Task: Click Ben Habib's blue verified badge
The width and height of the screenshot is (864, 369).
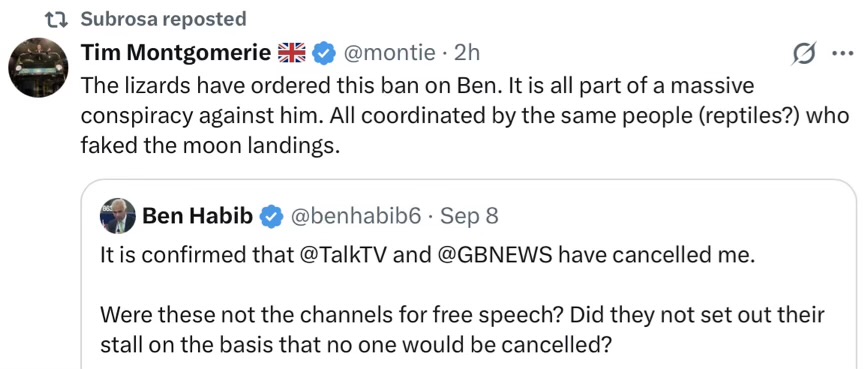Action: tap(272, 217)
